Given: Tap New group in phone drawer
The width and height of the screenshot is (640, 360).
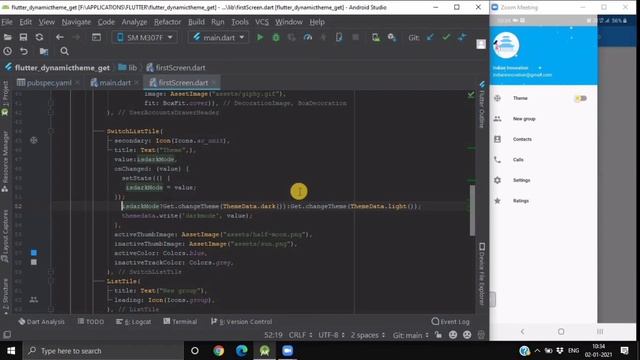Looking at the screenshot, I should [x=524, y=119].
